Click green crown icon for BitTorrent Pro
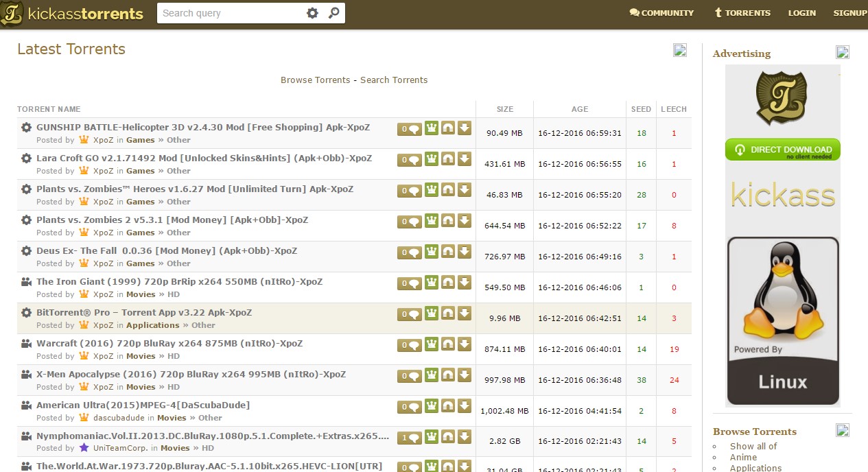Screen dimensions: 868x472 [432, 313]
